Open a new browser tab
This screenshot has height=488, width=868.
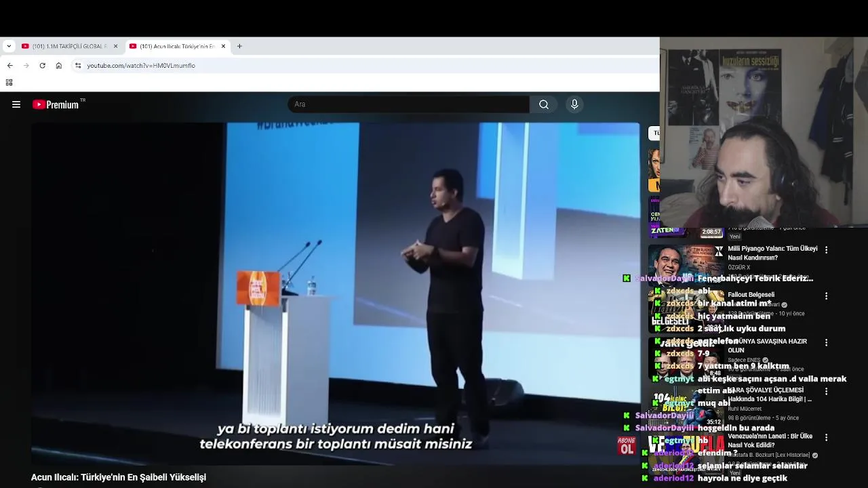(x=239, y=46)
